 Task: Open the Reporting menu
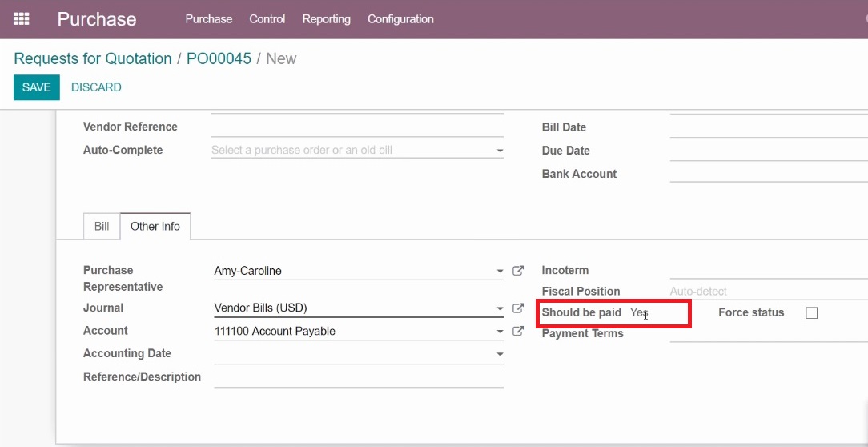point(326,19)
